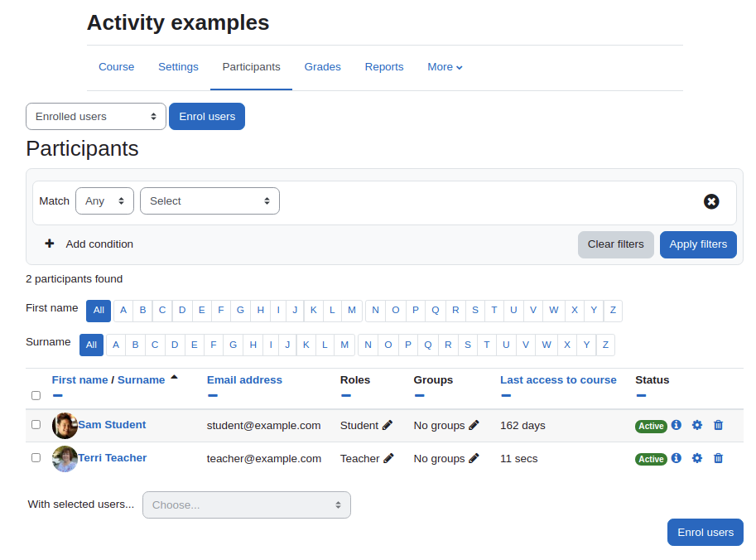Screen dimensions: 756x560
Task: Switch to the Grades tab
Action: click(x=323, y=66)
